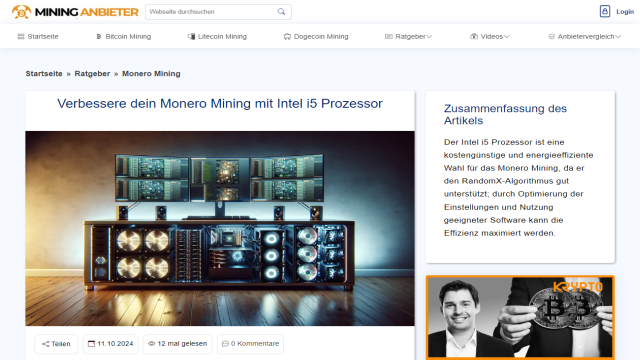Click the Mining Anbieter logo icon
The image size is (640, 360).
pos(21,12)
